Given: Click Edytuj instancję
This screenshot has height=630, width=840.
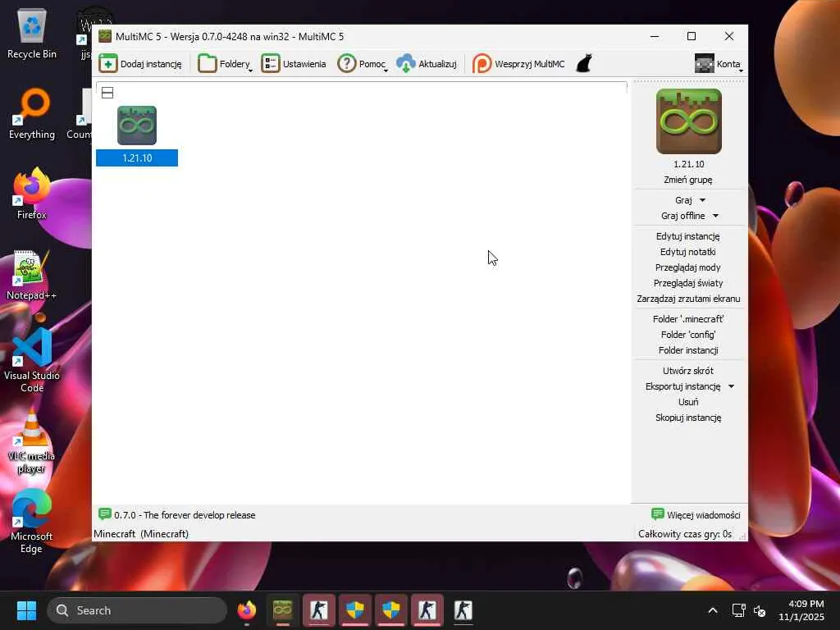Looking at the screenshot, I should [688, 236].
